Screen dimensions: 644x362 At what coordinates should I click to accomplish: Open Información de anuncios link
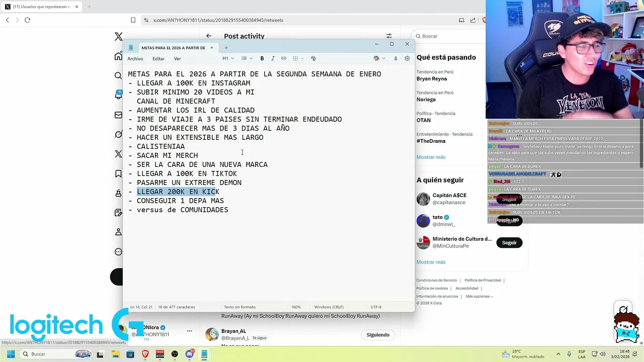click(x=437, y=296)
